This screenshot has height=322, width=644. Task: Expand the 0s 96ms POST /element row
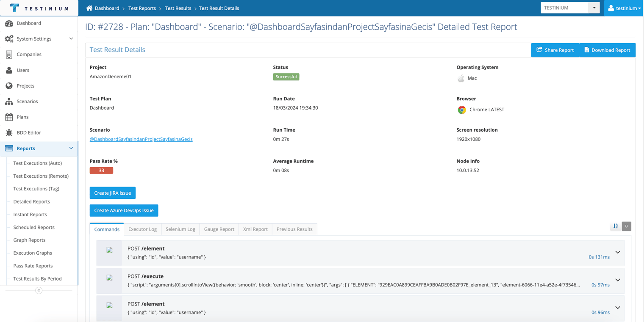618,308
